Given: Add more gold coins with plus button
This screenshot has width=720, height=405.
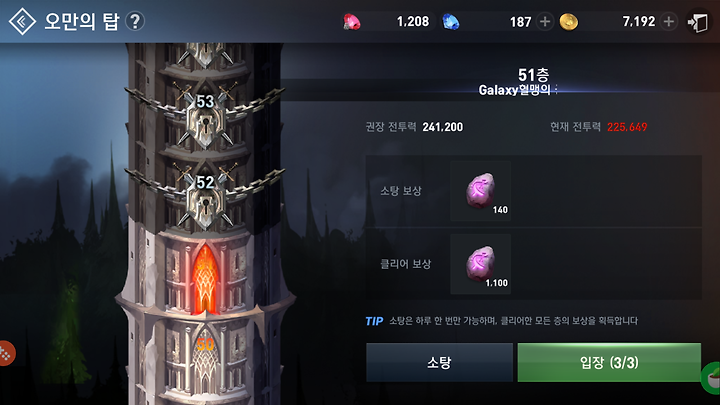Looking at the screenshot, I should pyautogui.click(x=669, y=22).
